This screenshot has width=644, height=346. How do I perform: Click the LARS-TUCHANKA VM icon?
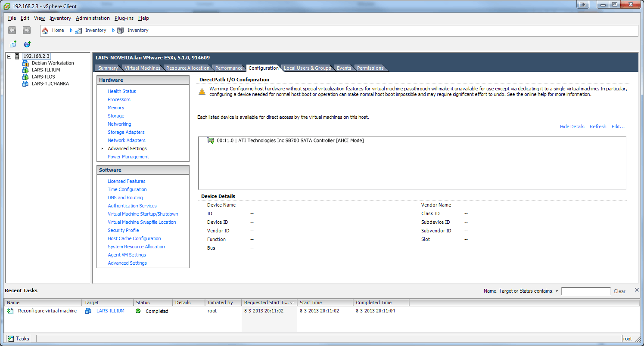[x=25, y=84]
